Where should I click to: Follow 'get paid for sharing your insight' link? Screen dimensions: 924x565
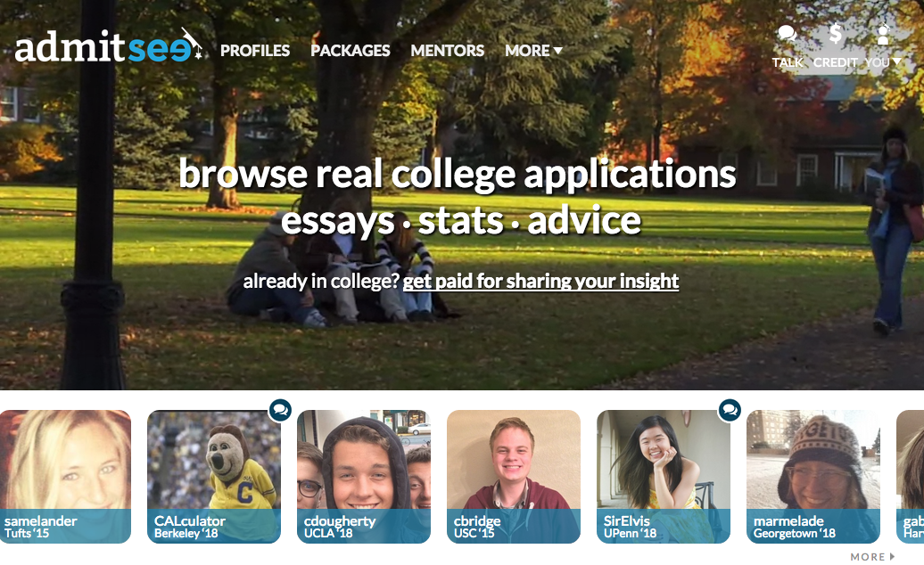tap(540, 282)
